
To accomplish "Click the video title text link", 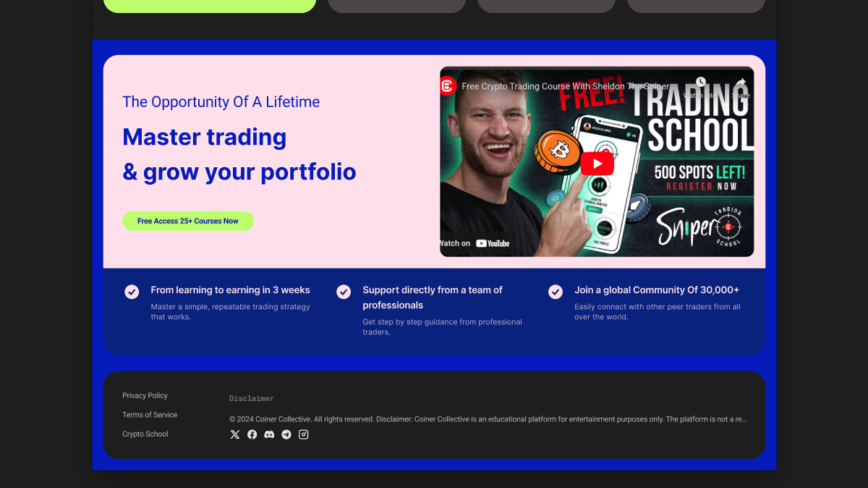I will [x=566, y=86].
